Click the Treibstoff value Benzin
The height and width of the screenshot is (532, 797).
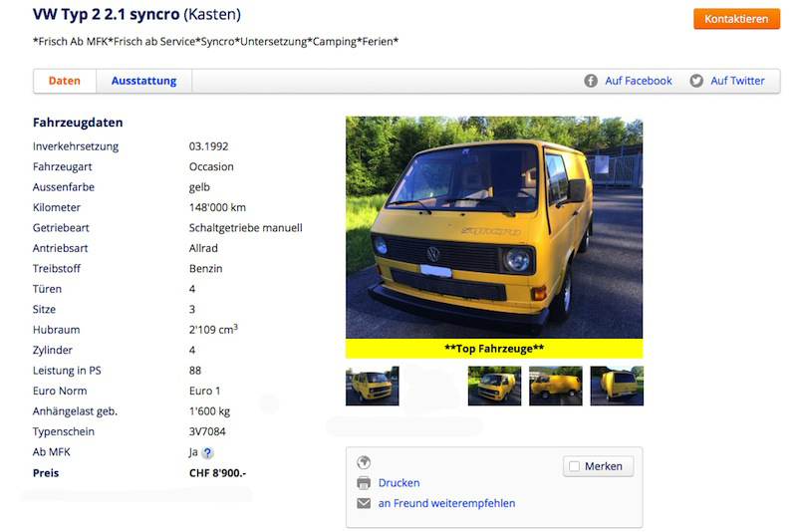(206, 268)
